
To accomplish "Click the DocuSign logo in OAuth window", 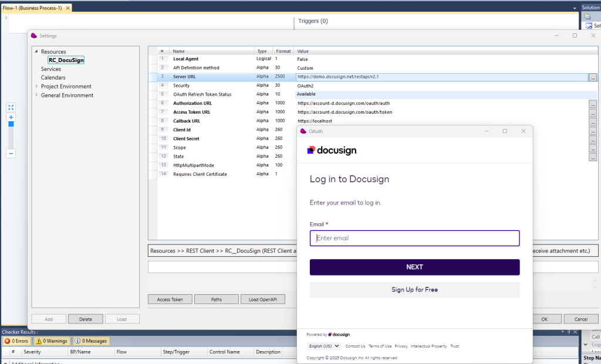I will [332, 151].
